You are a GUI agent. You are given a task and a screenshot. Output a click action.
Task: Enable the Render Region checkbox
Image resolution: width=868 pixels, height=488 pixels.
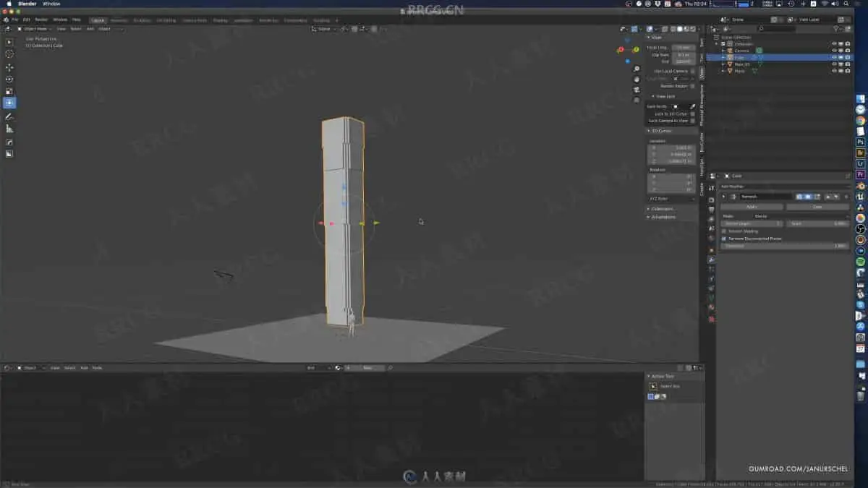click(692, 86)
